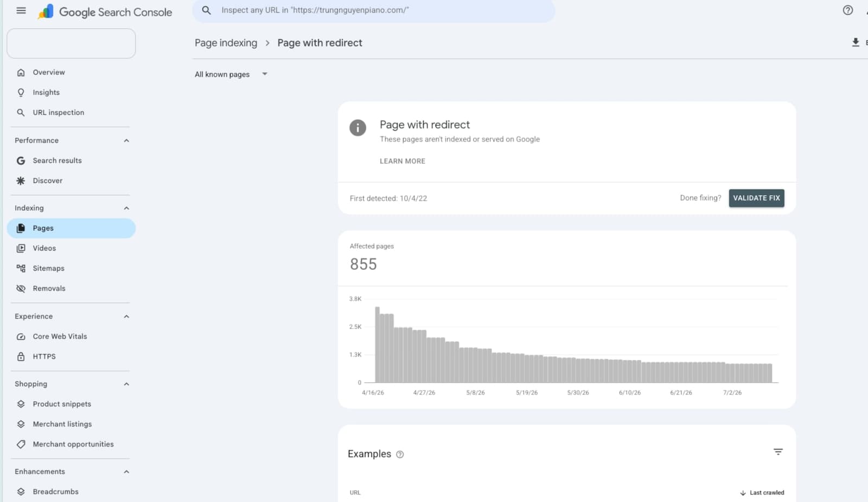Click the LEARN MORE link
Screen dimensions: 868x502
(403, 161)
